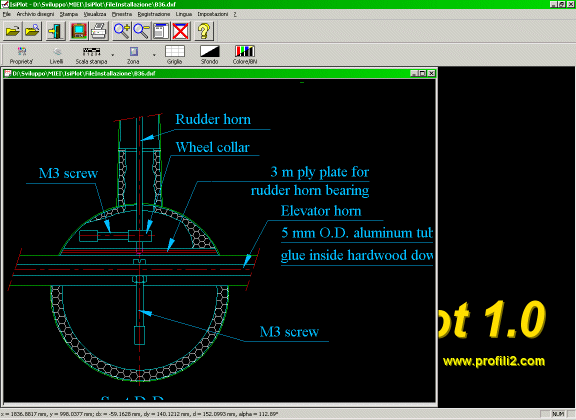The height and width of the screenshot is (420, 576).
Task: Click the Scala stampa button
Action: point(91,55)
